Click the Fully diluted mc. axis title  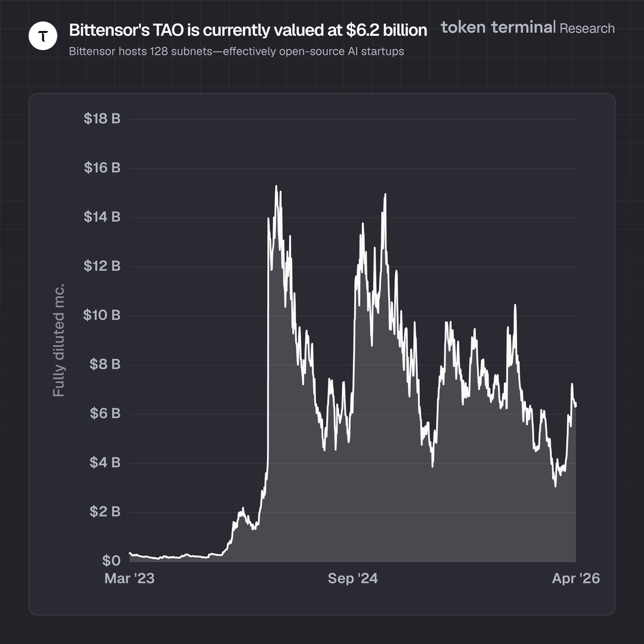[x=58, y=340]
